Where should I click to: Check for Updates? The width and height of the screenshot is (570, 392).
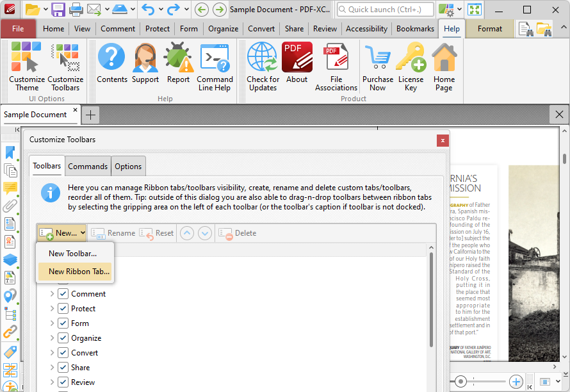[x=263, y=67]
